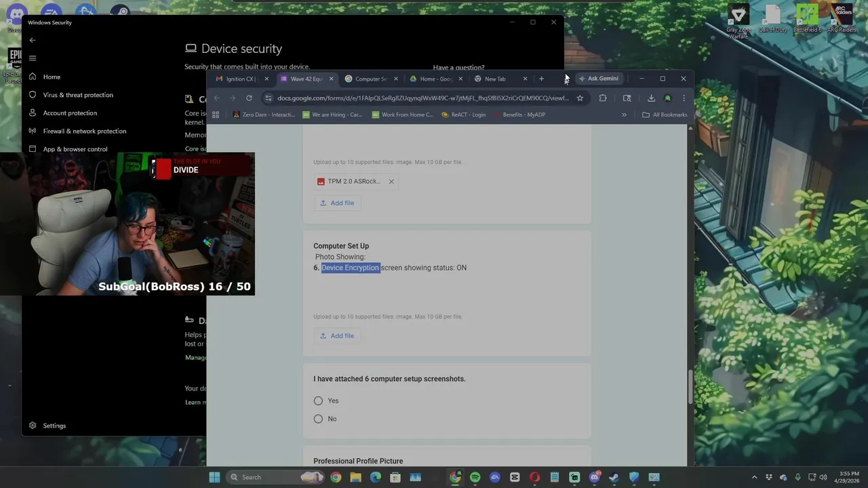Open Benefits - MyADP bookmark

519,115
